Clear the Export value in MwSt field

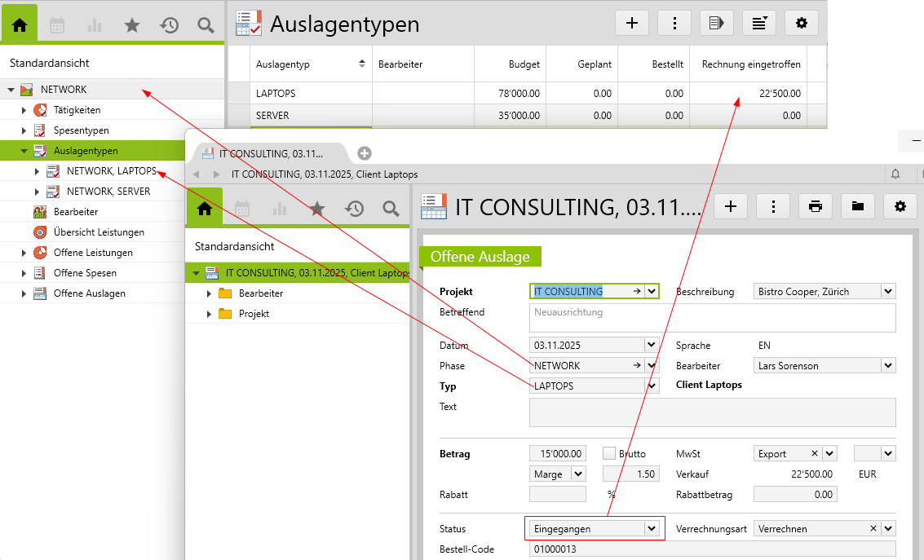(x=814, y=454)
